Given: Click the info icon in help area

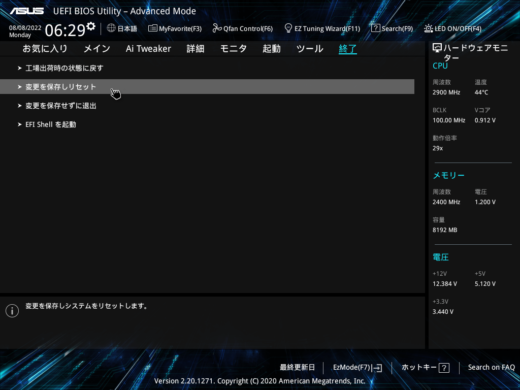Looking at the screenshot, I should [x=12, y=311].
